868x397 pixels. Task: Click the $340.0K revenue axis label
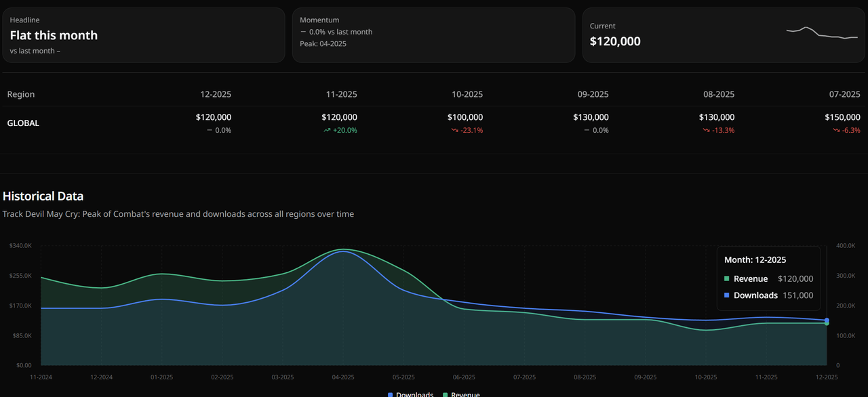pyautogui.click(x=20, y=245)
